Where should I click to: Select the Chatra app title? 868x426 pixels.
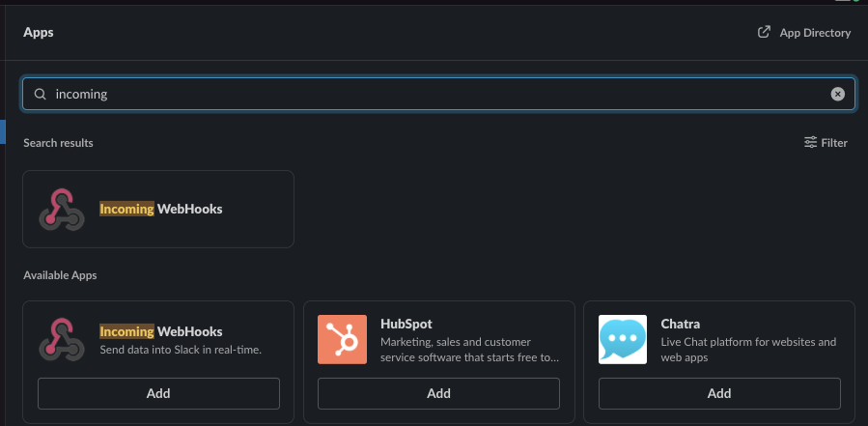[x=681, y=324]
